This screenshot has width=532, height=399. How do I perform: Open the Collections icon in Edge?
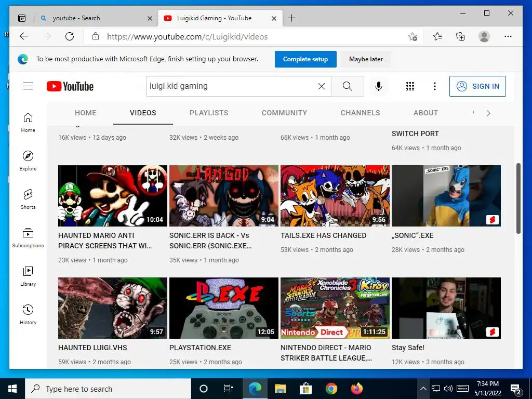click(460, 36)
